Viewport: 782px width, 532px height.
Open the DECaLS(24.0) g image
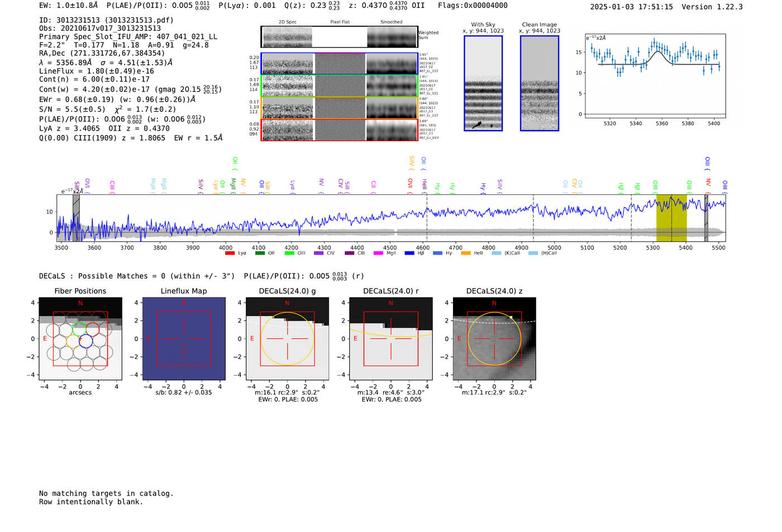[x=287, y=338]
